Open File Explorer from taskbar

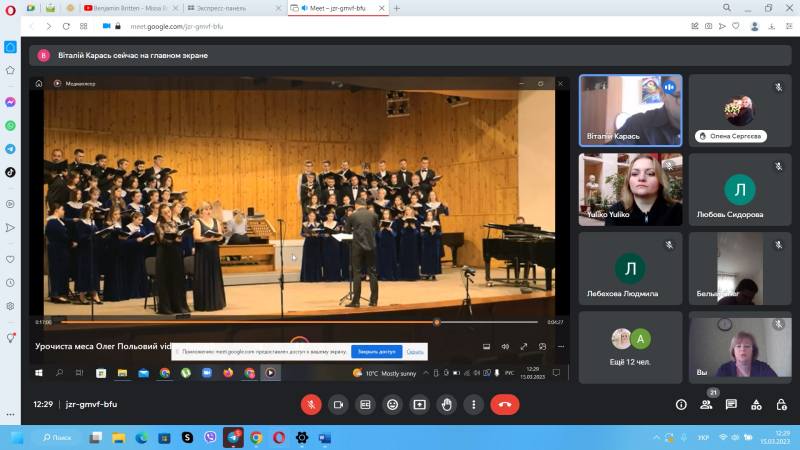(119, 438)
